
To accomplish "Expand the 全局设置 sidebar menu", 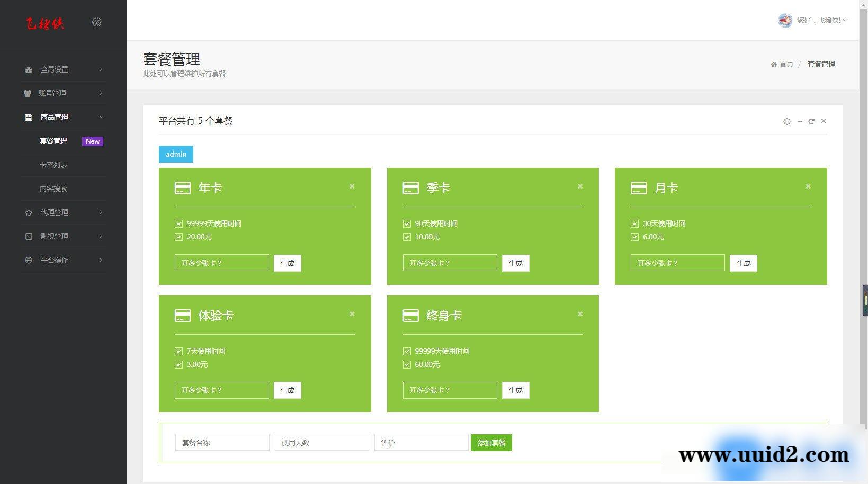I will [x=55, y=69].
